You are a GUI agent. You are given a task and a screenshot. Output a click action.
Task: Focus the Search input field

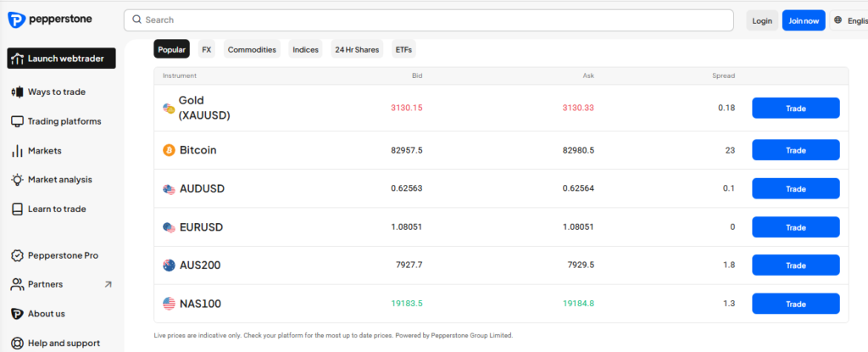pyautogui.click(x=428, y=20)
